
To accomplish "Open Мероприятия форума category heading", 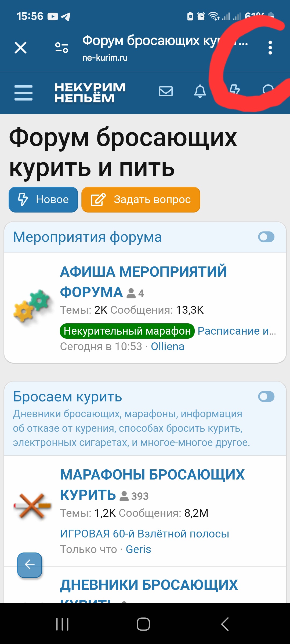I will click(x=88, y=237).
